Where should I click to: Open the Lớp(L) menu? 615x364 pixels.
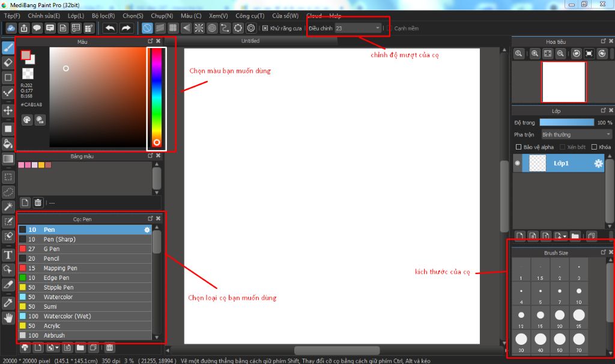tap(76, 16)
